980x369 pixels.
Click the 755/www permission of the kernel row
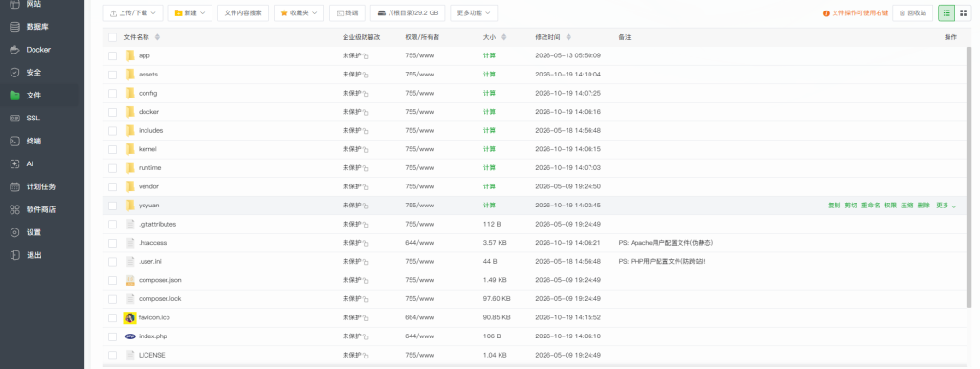(419, 149)
